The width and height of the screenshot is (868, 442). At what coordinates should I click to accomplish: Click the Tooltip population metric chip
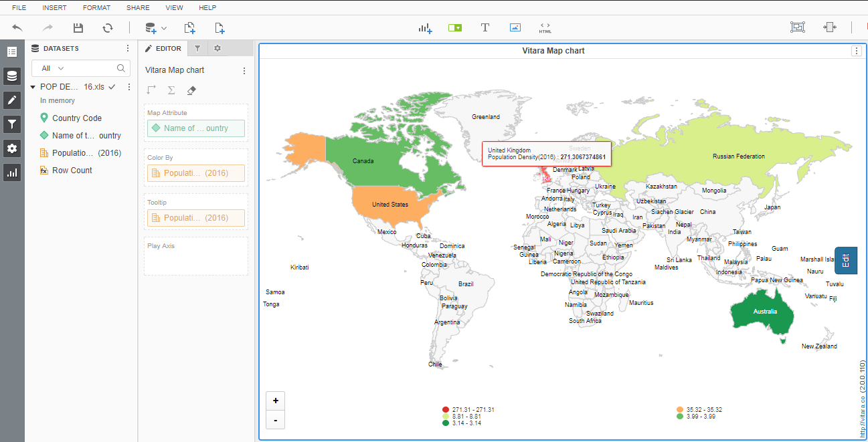(196, 218)
